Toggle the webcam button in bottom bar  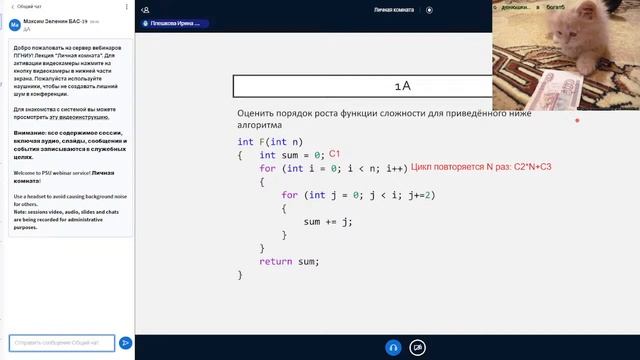point(418,348)
